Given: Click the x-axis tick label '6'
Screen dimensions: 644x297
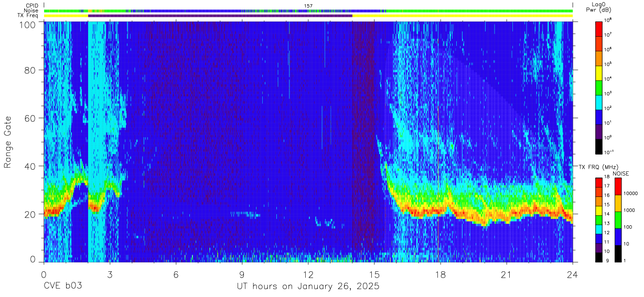Looking at the screenshot, I should [x=176, y=274].
